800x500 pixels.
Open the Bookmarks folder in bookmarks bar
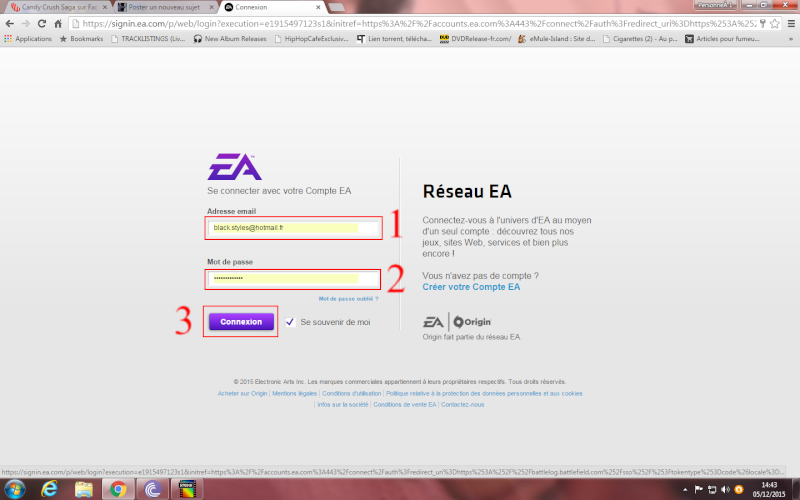(81, 39)
